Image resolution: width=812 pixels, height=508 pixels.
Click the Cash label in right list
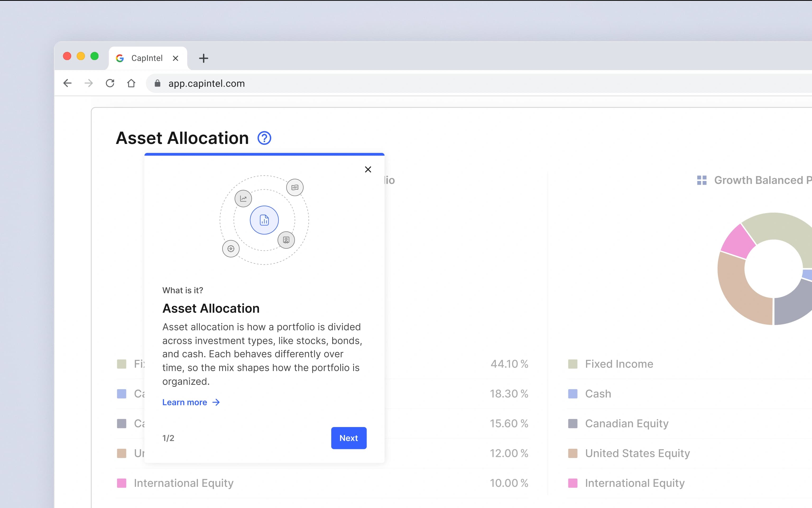coord(598,394)
